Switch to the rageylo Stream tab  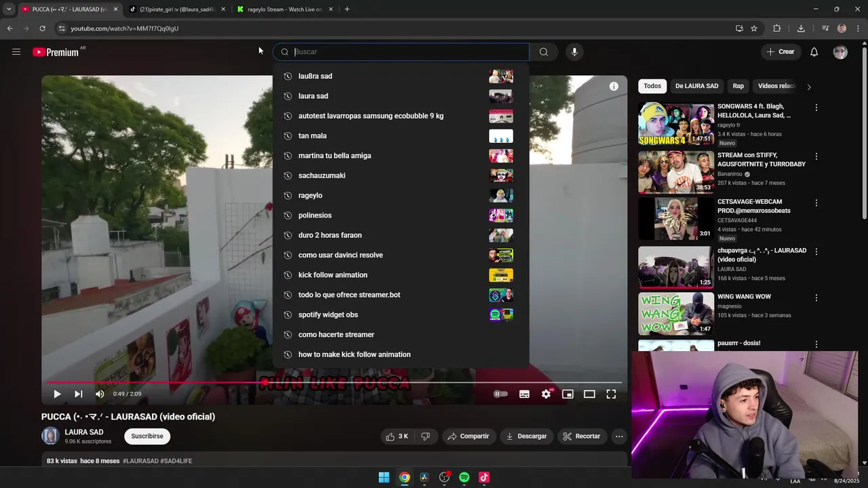pyautogui.click(x=285, y=9)
